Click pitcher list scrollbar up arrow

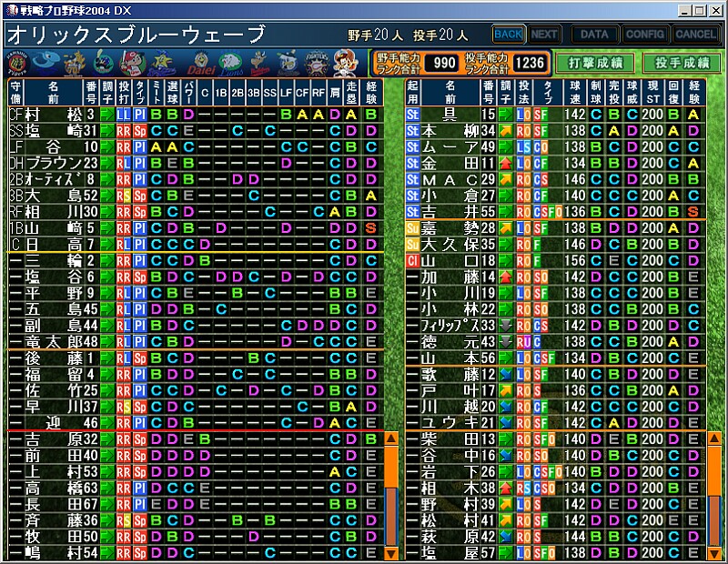click(x=713, y=438)
